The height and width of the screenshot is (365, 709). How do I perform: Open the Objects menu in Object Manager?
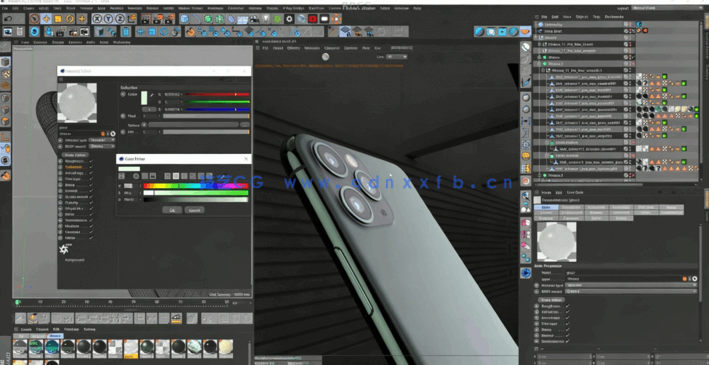582,17
